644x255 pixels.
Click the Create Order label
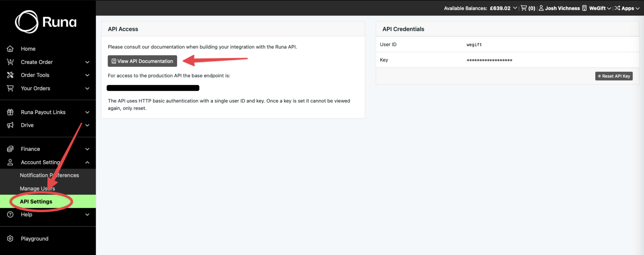click(37, 62)
